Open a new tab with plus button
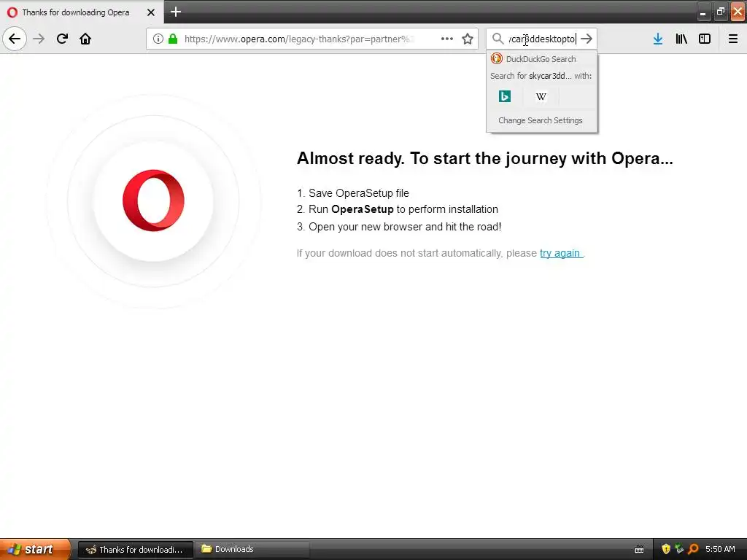Screen dimensions: 747x560 (x=176, y=12)
